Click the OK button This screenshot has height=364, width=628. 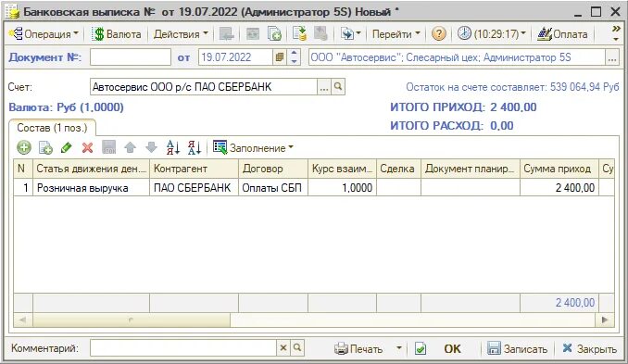click(x=453, y=349)
